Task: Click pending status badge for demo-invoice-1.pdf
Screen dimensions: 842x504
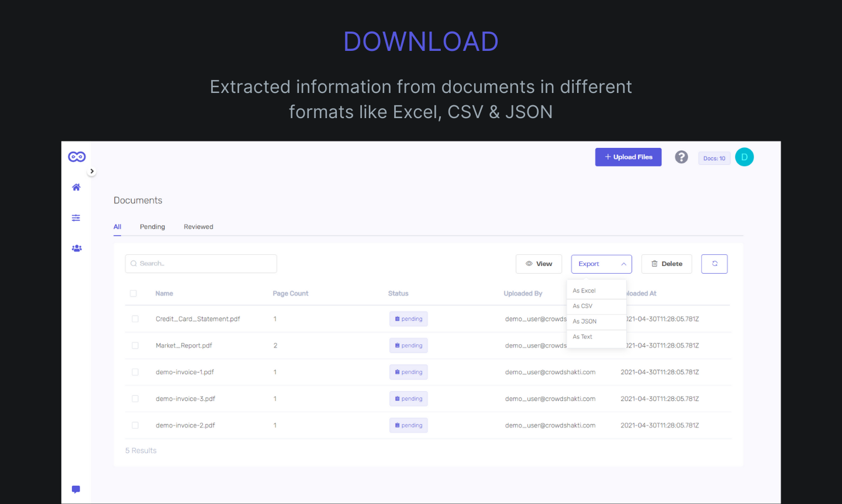Action: [x=409, y=372]
